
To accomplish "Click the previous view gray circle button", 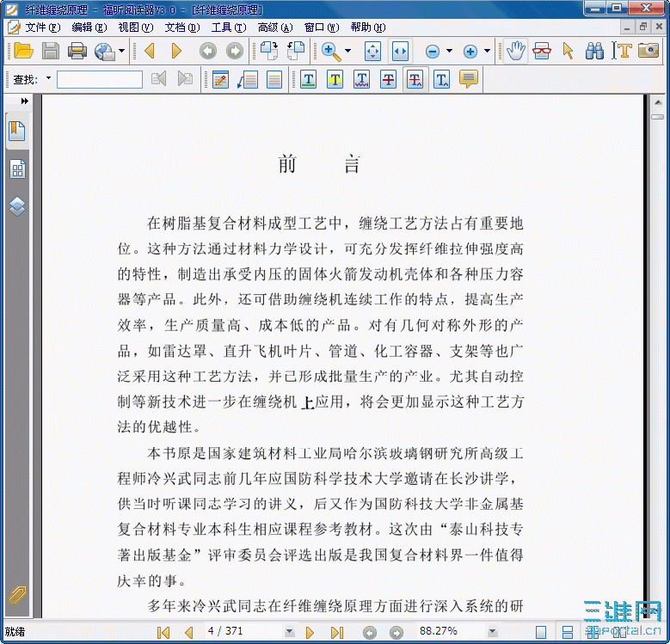I will click(x=208, y=52).
